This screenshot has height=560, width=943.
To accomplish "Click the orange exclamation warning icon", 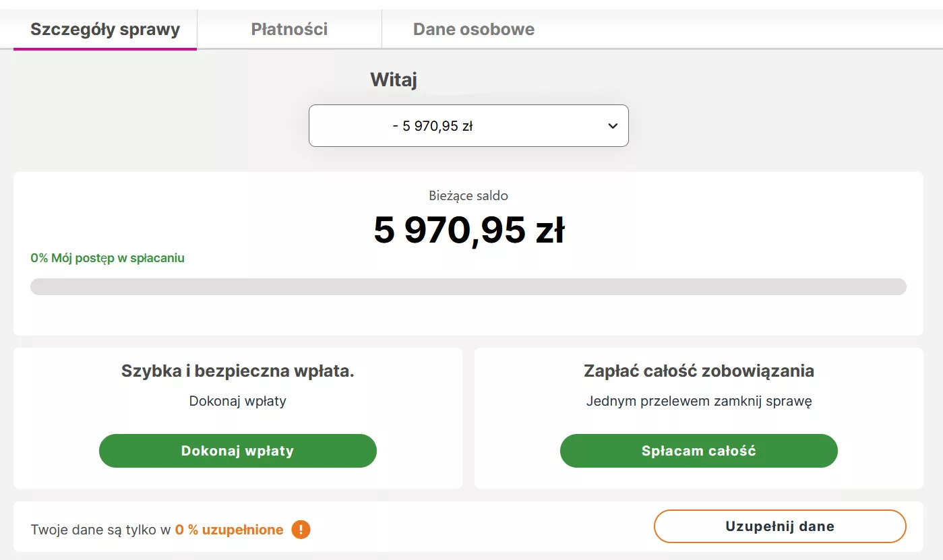I will click(301, 530).
